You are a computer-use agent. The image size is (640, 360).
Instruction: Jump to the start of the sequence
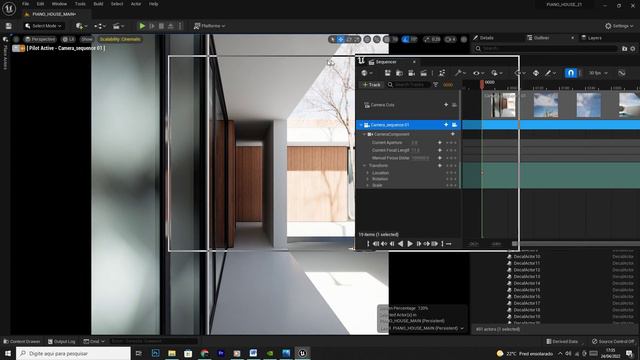pyautogui.click(x=376, y=244)
